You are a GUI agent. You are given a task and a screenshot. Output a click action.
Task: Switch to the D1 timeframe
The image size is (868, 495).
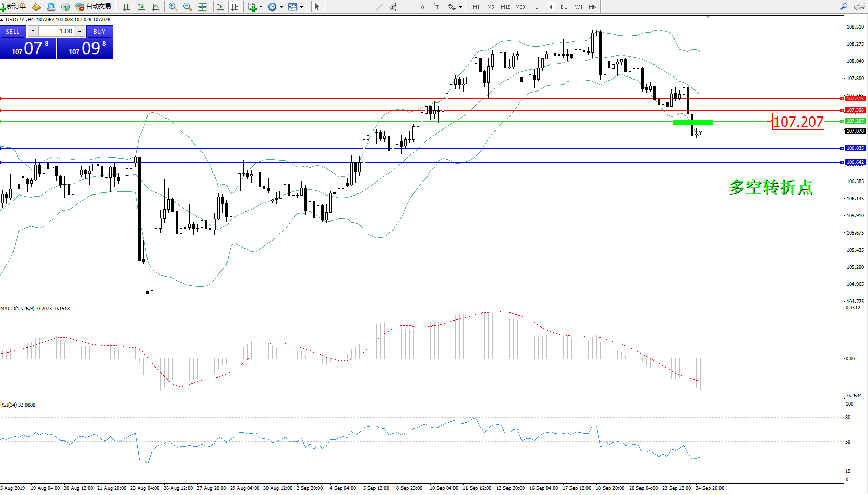pyautogui.click(x=564, y=7)
